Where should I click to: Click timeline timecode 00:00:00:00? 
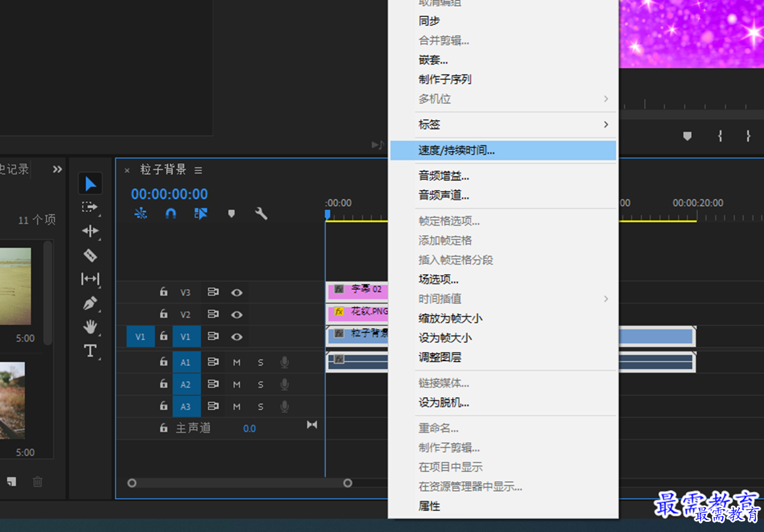pyautogui.click(x=169, y=194)
